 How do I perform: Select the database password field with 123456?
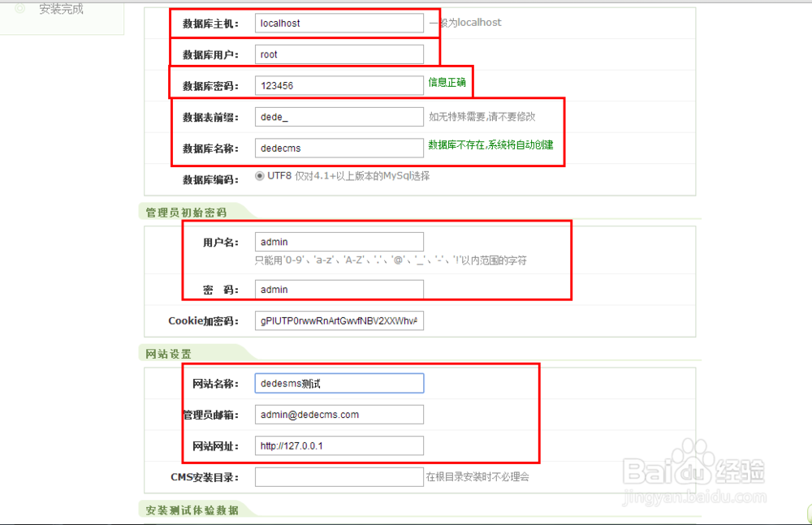(x=339, y=84)
